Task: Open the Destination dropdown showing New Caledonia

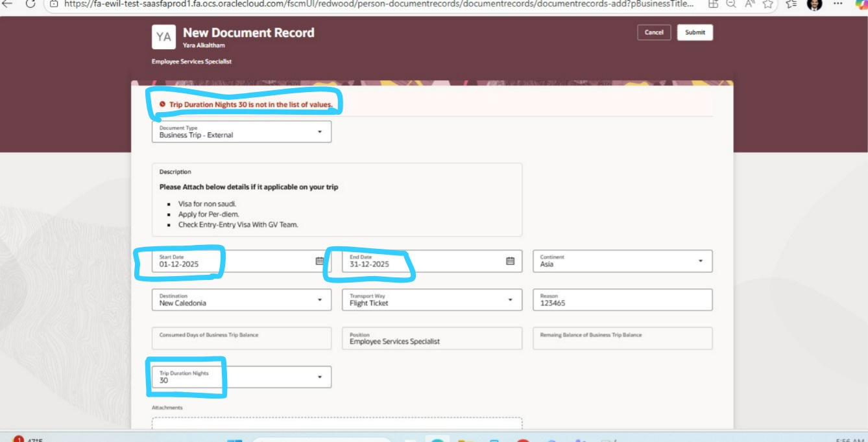Action: pyautogui.click(x=241, y=299)
